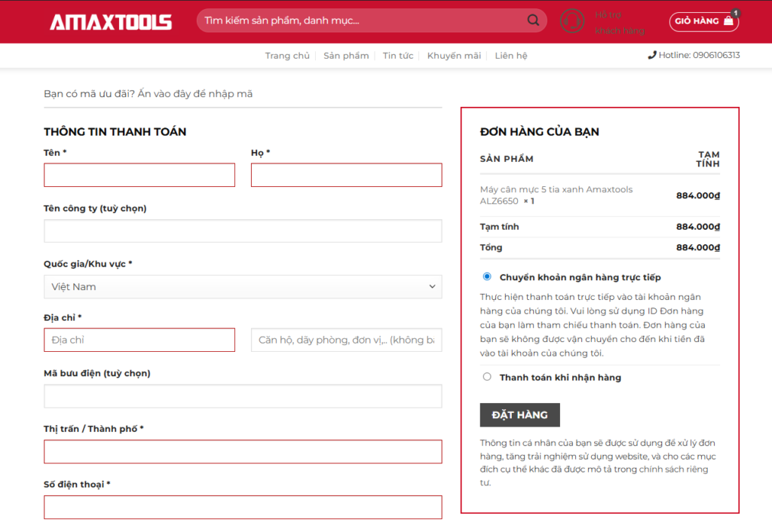Click the ĐẶT HÀNG button
772x532 pixels.
(520, 415)
